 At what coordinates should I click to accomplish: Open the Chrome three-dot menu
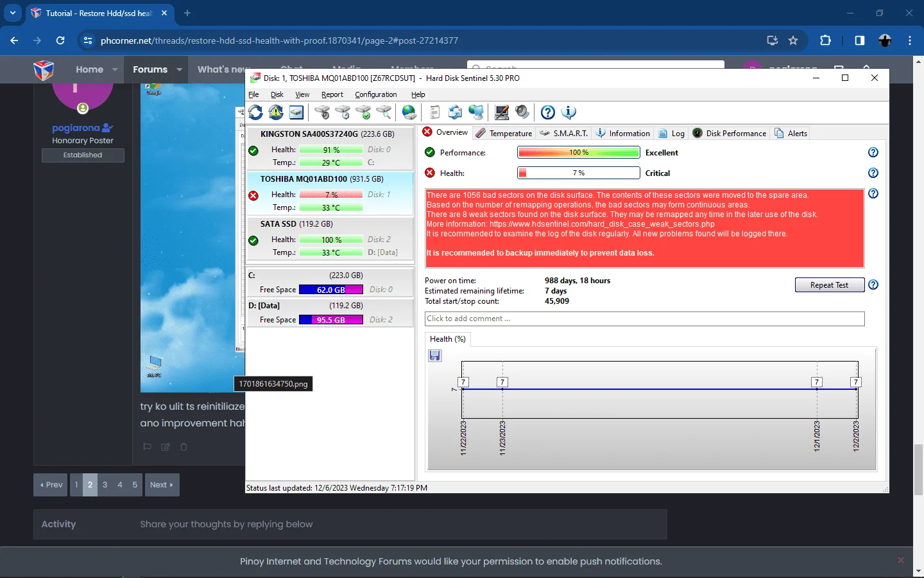click(x=910, y=40)
